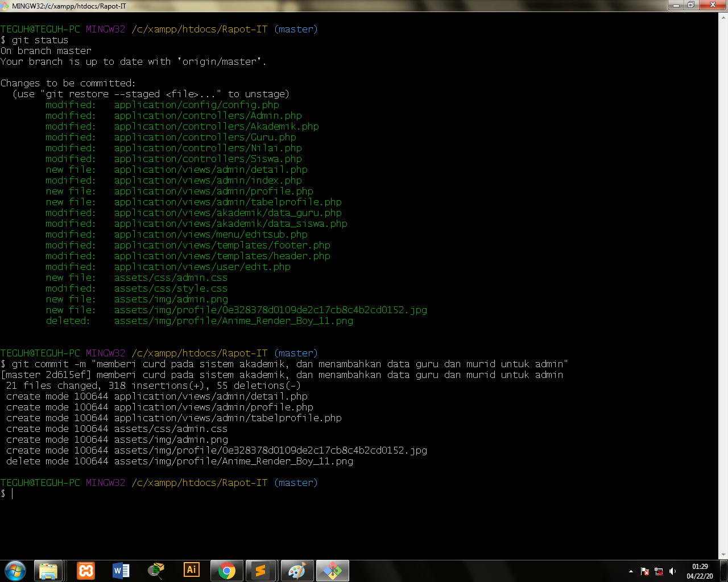Open the MINGW32 title bar system icon
The height and width of the screenshot is (582, 728).
pos(6,6)
